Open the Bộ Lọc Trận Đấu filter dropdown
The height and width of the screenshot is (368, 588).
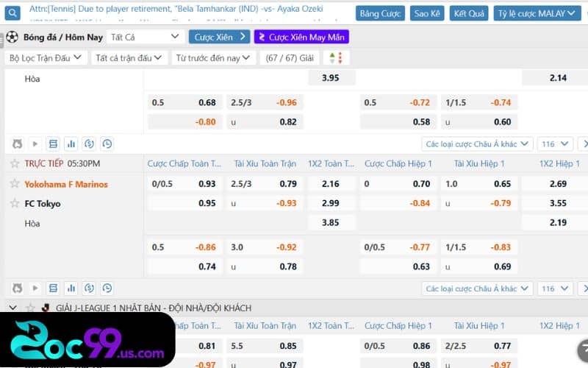click(x=46, y=57)
